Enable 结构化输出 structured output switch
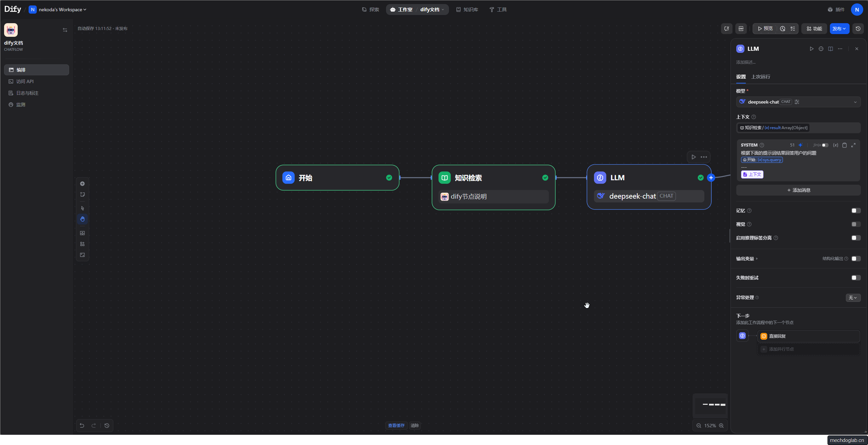Viewport: 868px width, 445px height. (856, 259)
